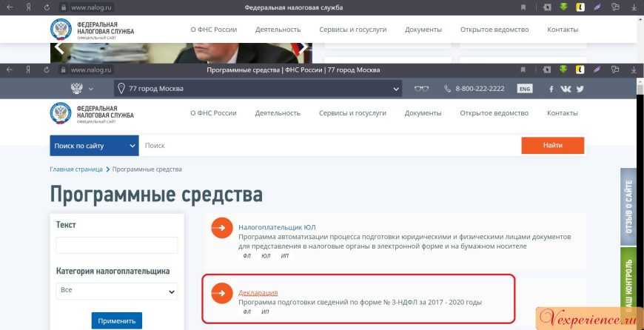
Task: Expand the 77 город Москва region selector
Action: click(x=258, y=88)
